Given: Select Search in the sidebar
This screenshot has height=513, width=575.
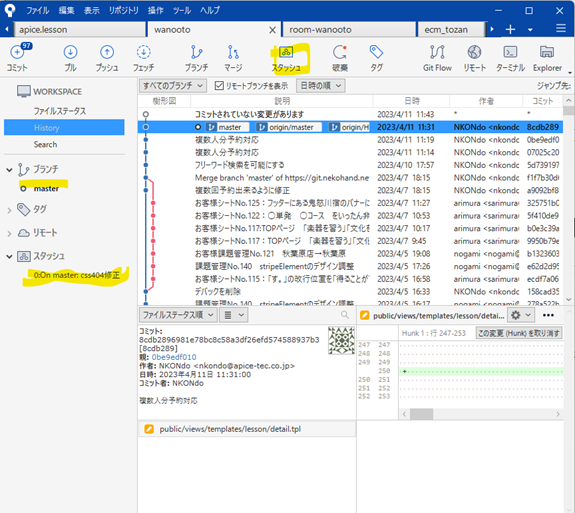Looking at the screenshot, I should click(x=45, y=144).
